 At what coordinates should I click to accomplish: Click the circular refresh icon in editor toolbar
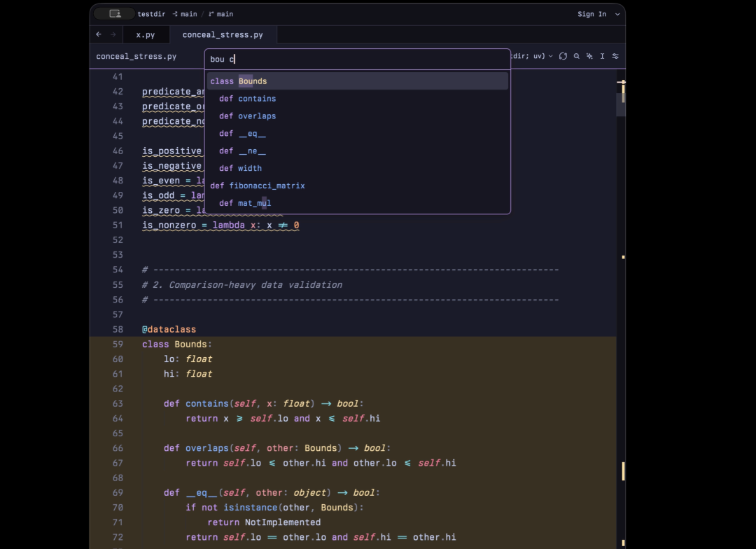(x=563, y=56)
